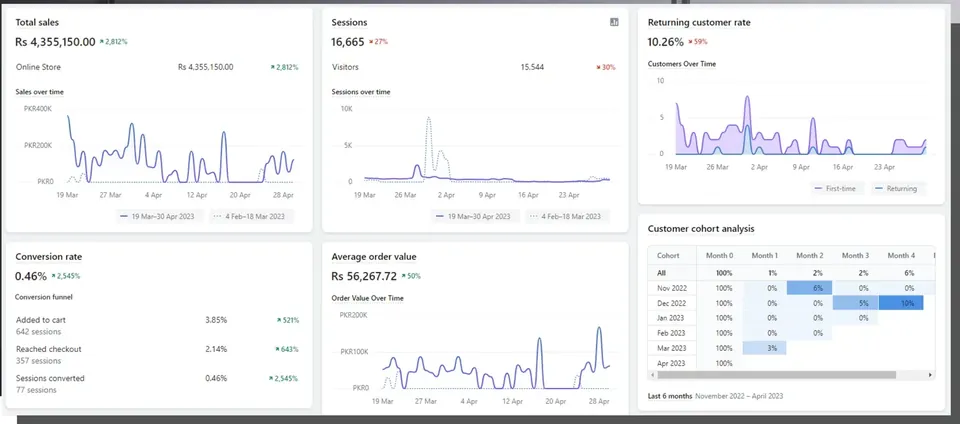Toggle 4 Feb–18 Mar legend in Sales chart
The height and width of the screenshot is (424, 960).
252,217
